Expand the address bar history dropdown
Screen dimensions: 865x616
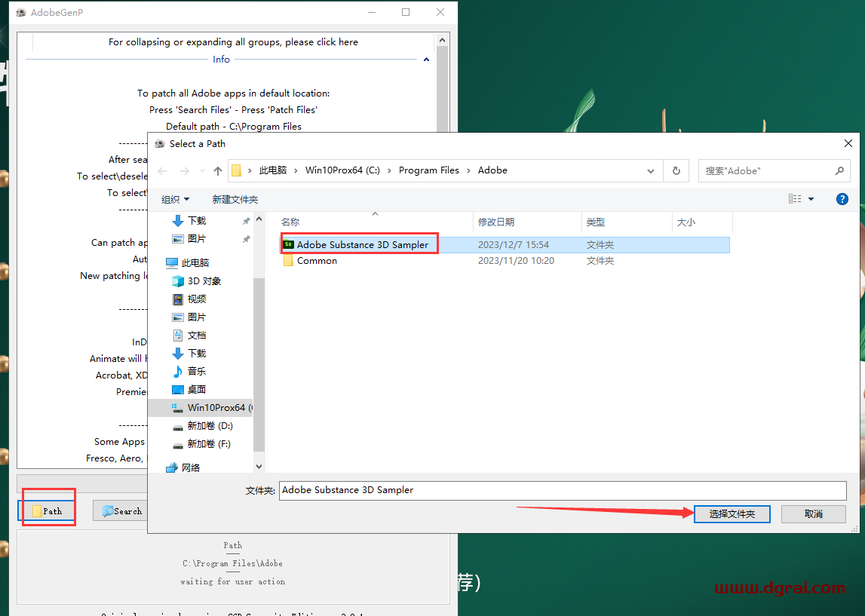(651, 171)
